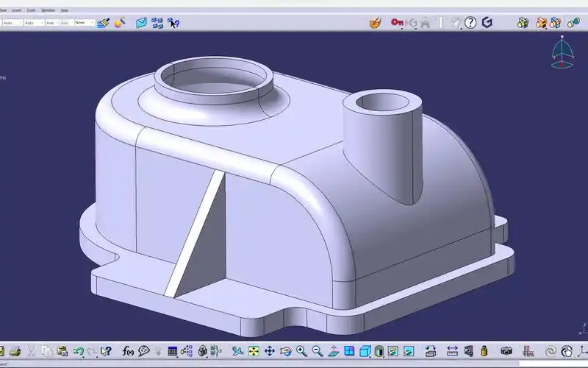The width and height of the screenshot is (588, 368).
Task: Click the red key On icon
Action: (x=397, y=23)
